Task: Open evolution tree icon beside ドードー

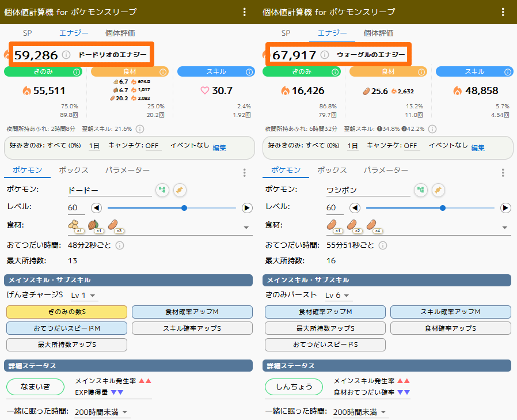Action: point(163,190)
